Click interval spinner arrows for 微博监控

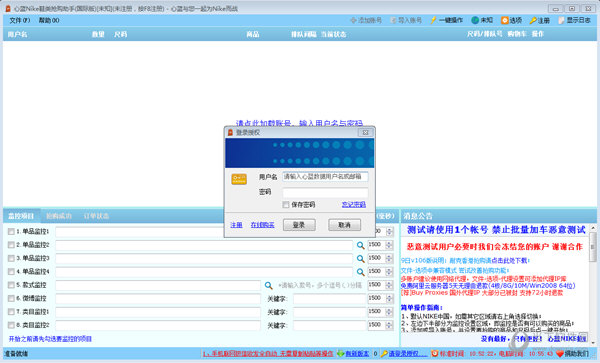coord(389,299)
